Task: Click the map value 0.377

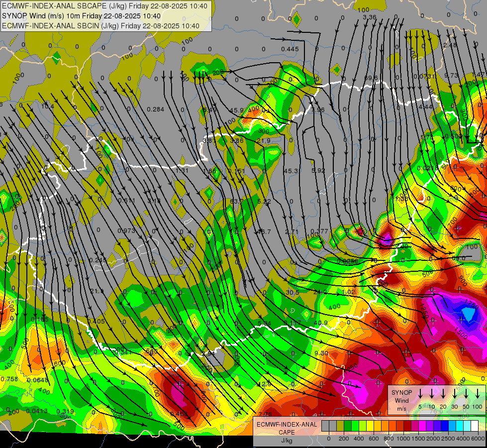Action: (x=319, y=231)
